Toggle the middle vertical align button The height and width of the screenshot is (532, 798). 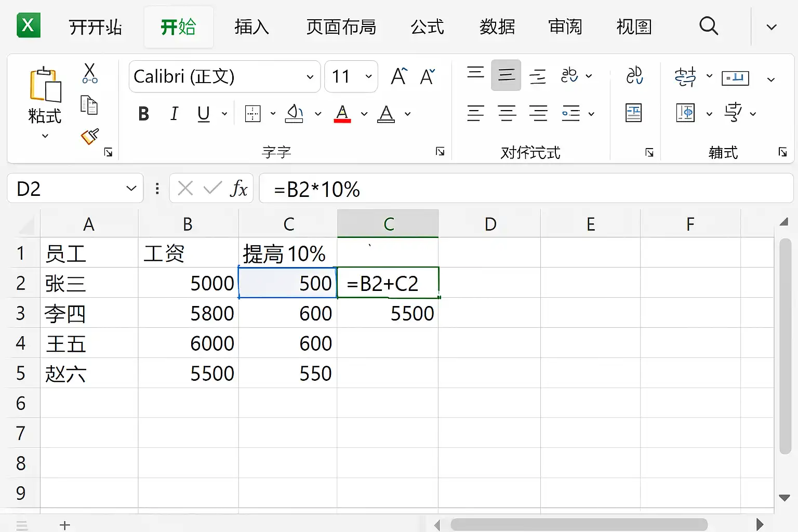[x=506, y=76]
